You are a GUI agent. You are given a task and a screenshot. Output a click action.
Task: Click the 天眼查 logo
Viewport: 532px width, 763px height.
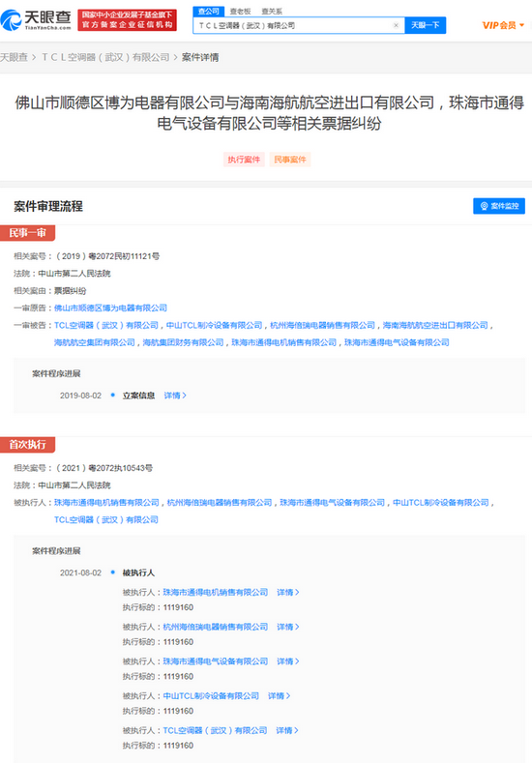36,20
